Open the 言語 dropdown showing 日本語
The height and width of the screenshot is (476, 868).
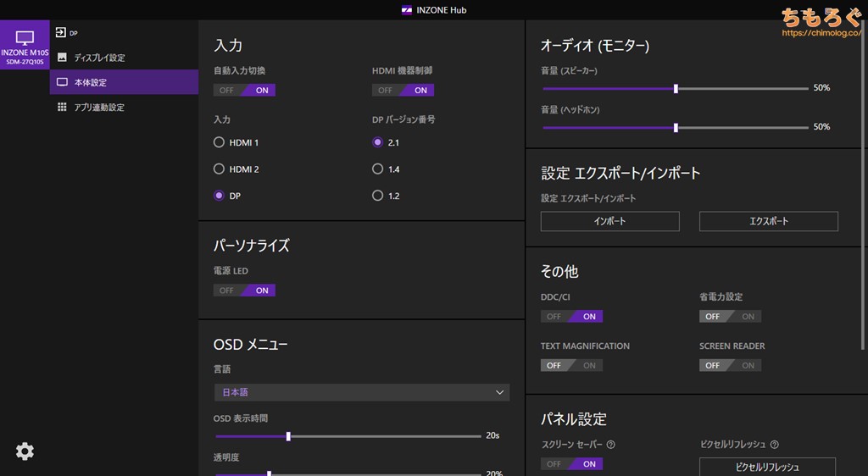pyautogui.click(x=361, y=392)
